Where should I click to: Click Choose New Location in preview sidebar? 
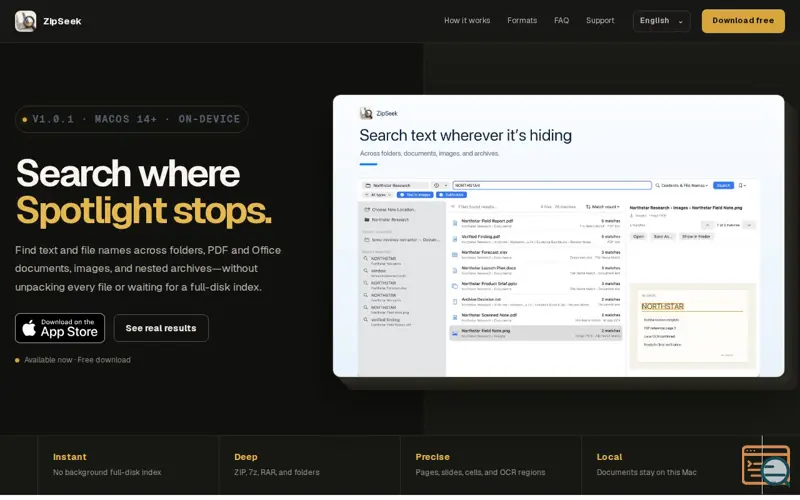click(x=390, y=210)
